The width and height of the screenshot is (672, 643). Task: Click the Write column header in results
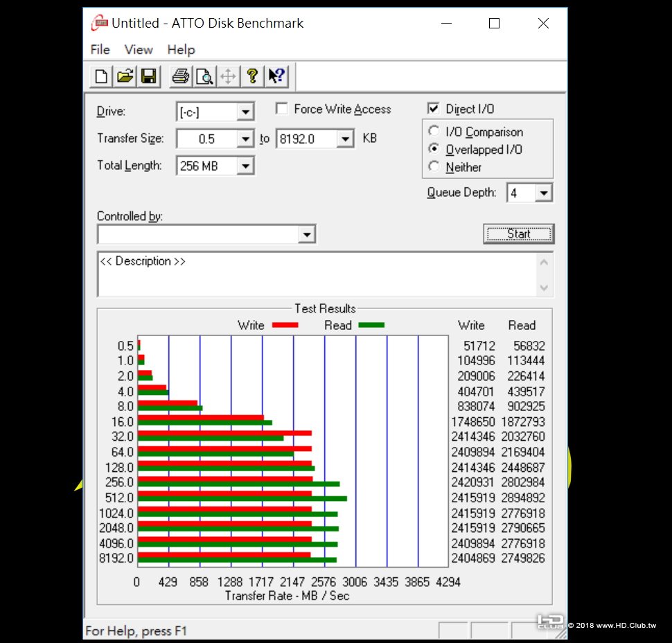coord(471,326)
